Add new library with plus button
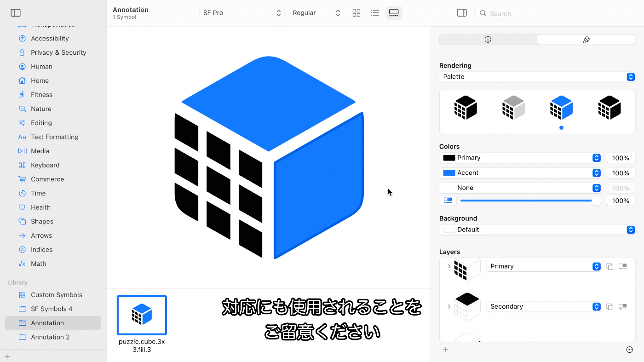Screen dimensions: 644x362 click(7, 356)
